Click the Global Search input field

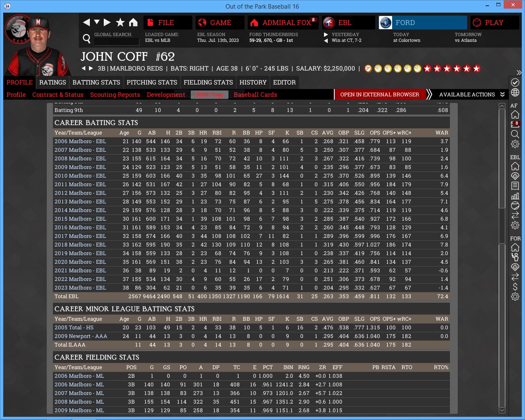[116, 41]
